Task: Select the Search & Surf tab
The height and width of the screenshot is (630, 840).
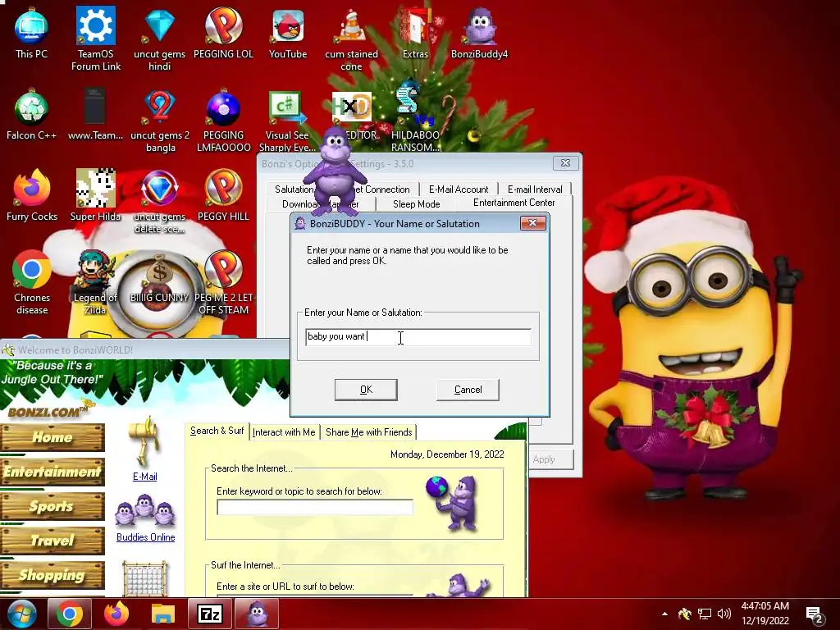Action: tap(217, 431)
